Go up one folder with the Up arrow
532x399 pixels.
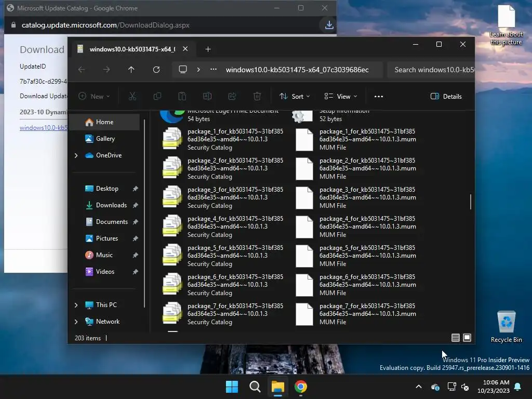131,70
